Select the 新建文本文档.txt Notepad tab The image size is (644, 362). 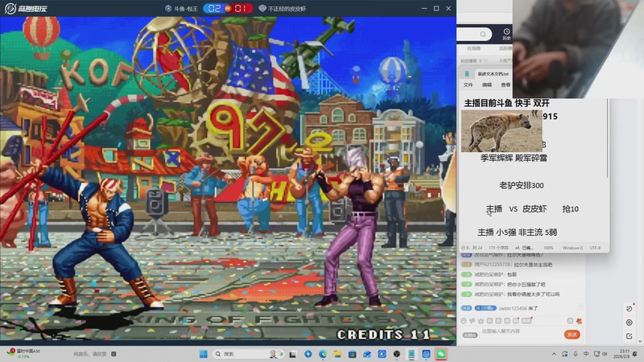493,74
